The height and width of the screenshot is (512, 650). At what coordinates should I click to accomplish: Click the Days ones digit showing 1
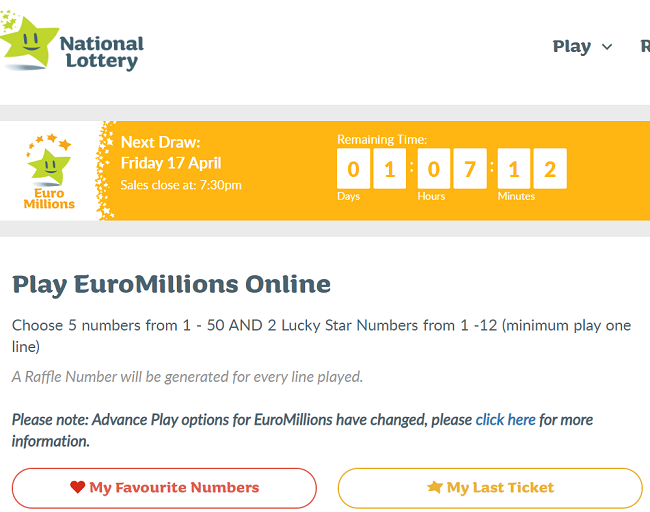(x=389, y=169)
